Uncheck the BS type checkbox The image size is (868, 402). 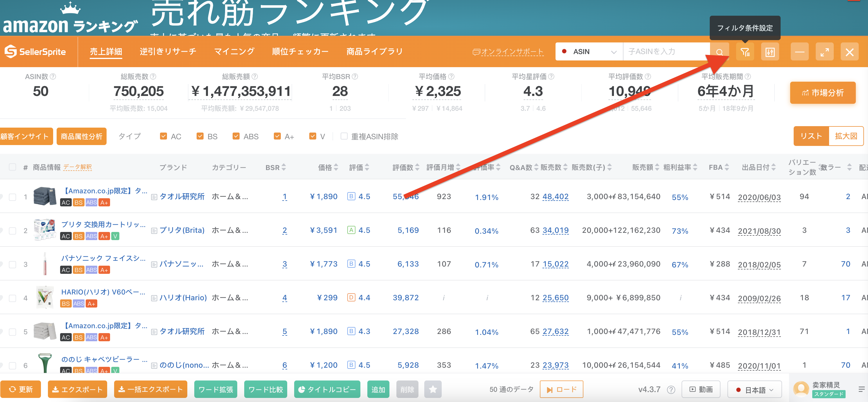point(200,136)
